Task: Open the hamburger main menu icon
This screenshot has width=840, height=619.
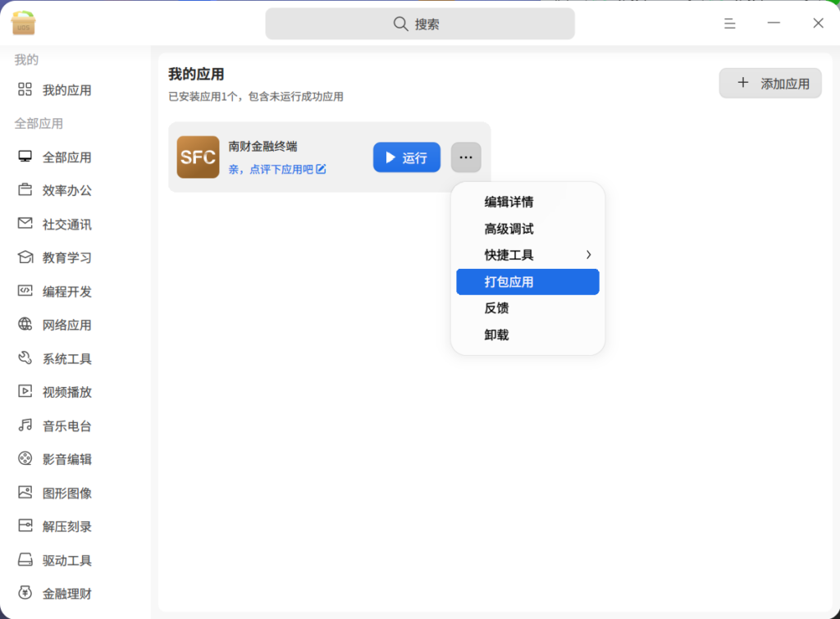Action: (729, 24)
